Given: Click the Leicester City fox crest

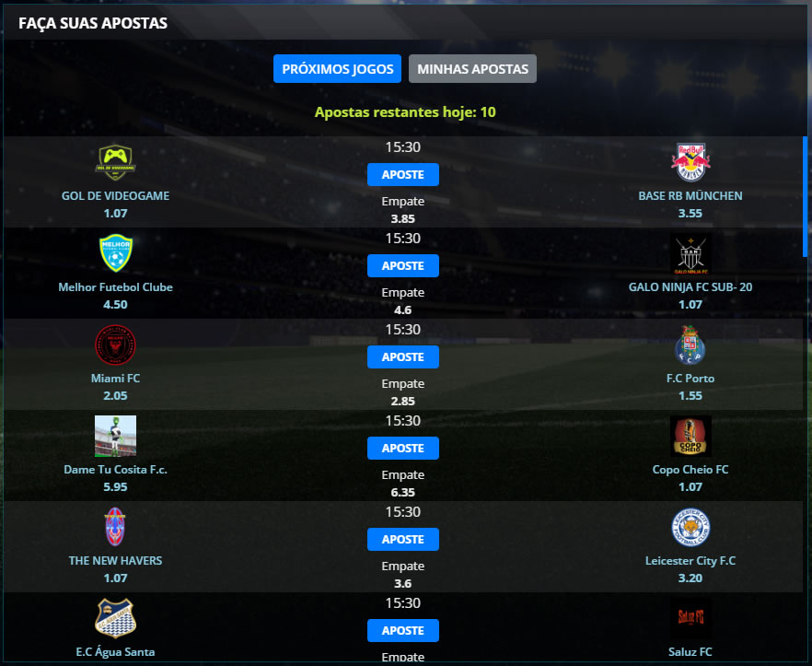Looking at the screenshot, I should tap(690, 527).
